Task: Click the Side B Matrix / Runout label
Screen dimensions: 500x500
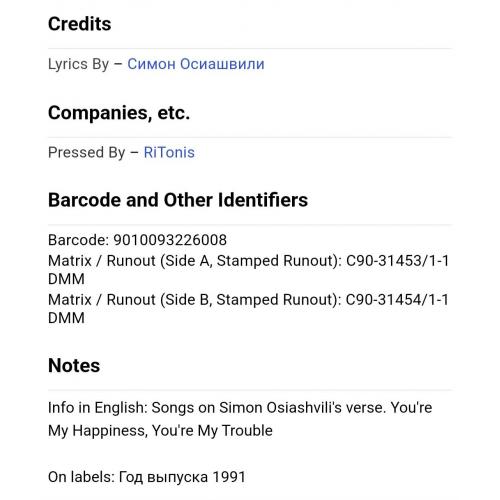Action: coord(195,300)
